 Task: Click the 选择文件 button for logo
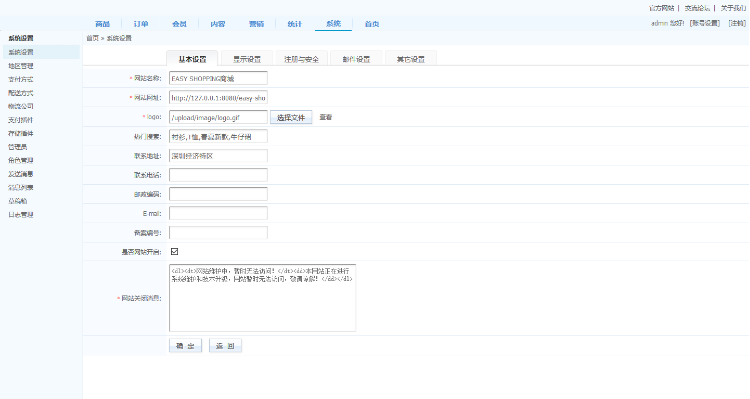point(291,117)
